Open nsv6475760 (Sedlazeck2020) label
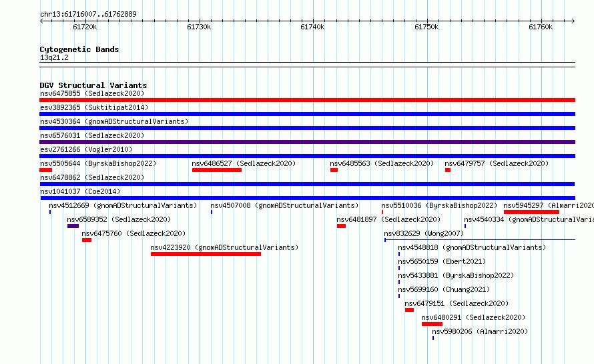The image size is (594, 364). [x=133, y=233]
